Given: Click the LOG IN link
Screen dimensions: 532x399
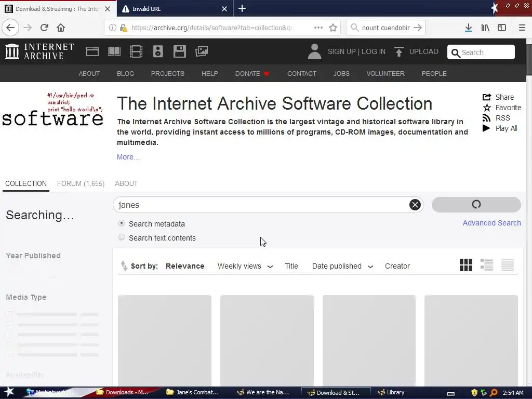Looking at the screenshot, I should point(373,51).
